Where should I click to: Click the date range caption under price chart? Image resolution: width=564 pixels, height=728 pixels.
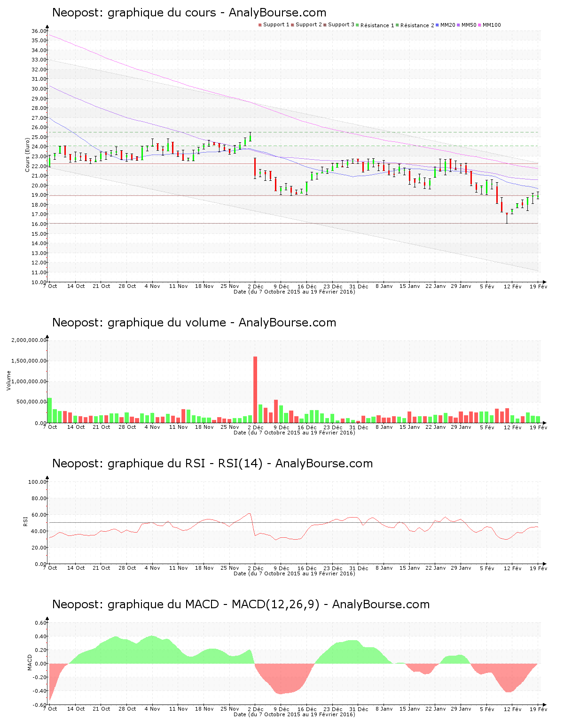(x=295, y=292)
